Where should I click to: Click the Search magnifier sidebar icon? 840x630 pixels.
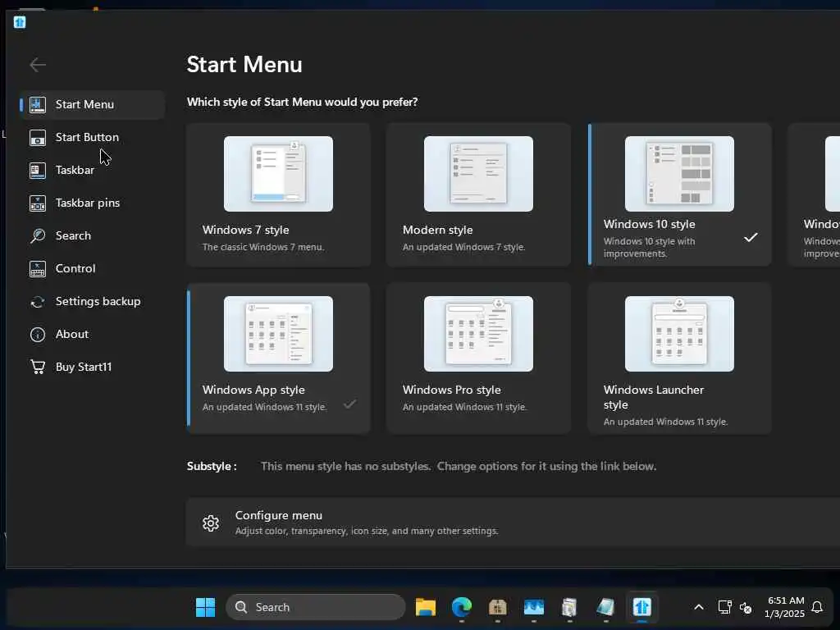38,235
